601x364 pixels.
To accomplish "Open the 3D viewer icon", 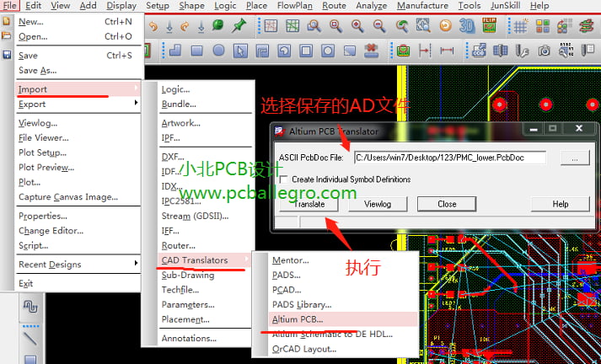I will coord(467,26).
